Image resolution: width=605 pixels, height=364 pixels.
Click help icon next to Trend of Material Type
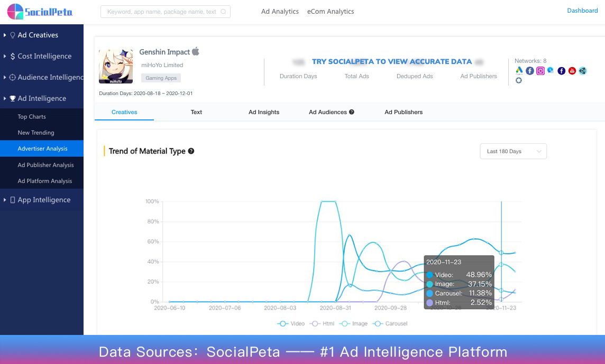(191, 151)
